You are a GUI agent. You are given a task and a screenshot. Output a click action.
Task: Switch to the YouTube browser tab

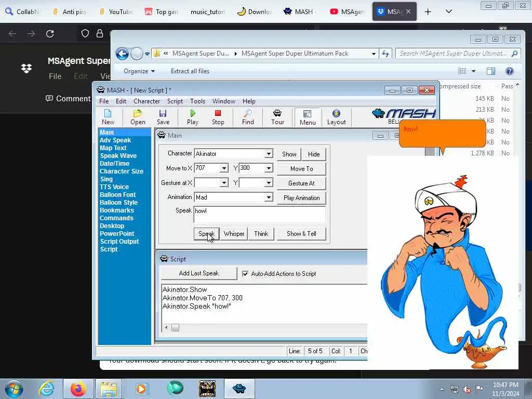(x=115, y=11)
